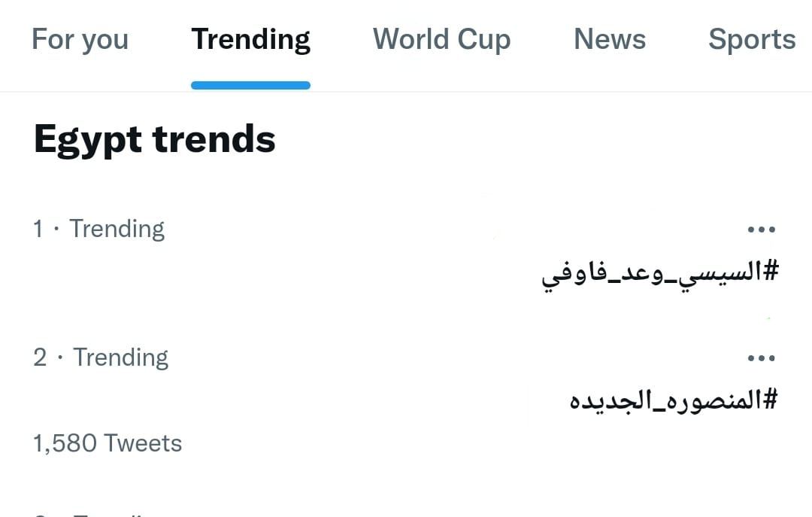Go to the News tab
This screenshot has height=517, width=812.
tap(609, 40)
